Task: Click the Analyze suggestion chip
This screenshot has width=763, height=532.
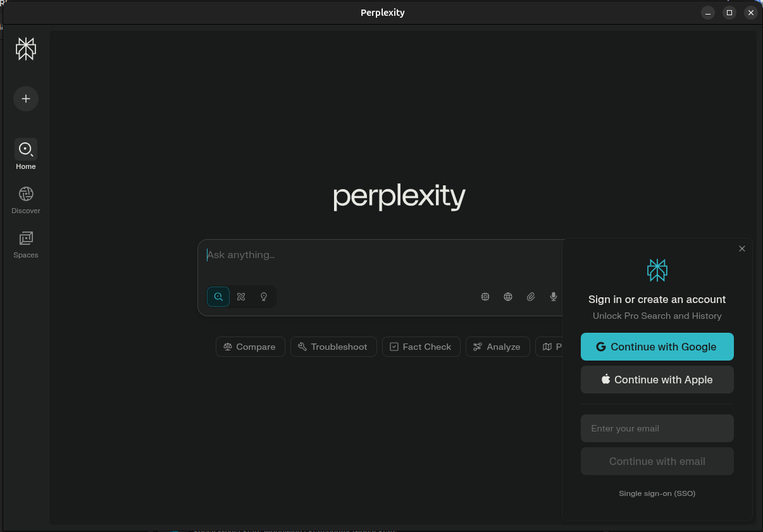Action: [497, 347]
